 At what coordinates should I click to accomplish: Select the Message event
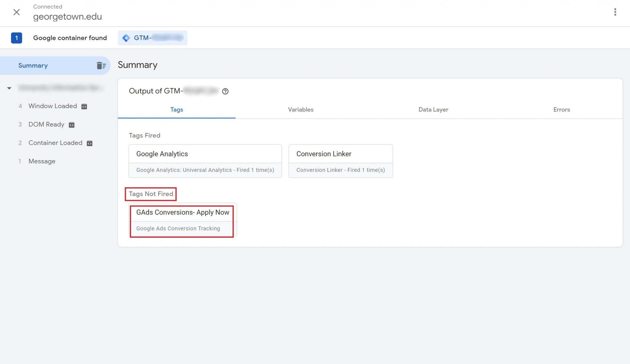(42, 161)
